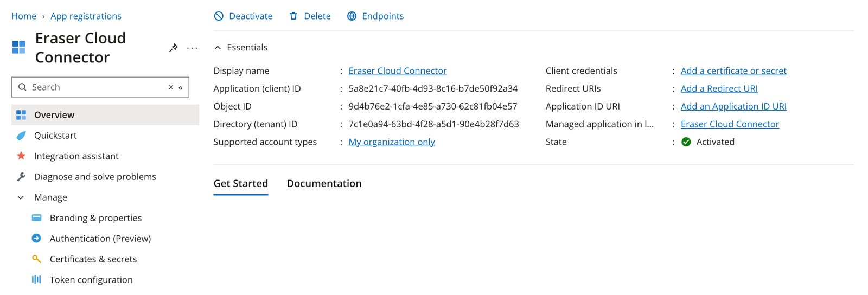Click the Delete trash can icon

coord(293,16)
